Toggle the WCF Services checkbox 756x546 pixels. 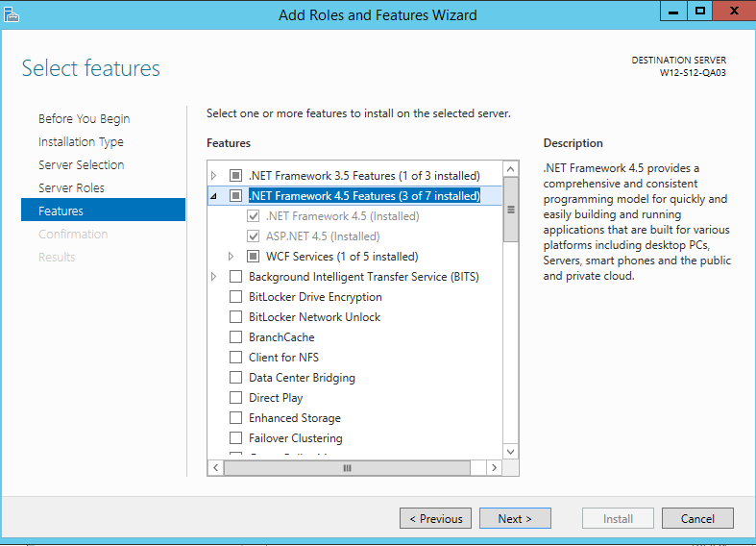[254, 256]
